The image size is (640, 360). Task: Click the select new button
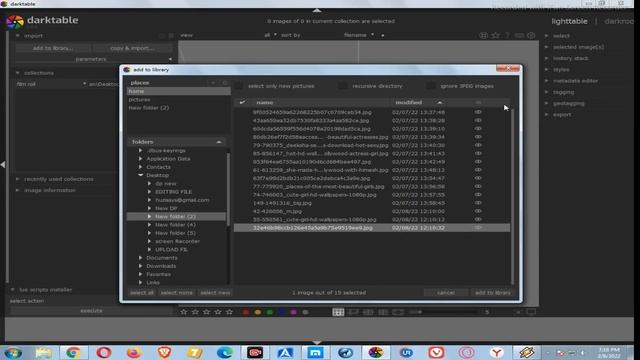[215, 293]
